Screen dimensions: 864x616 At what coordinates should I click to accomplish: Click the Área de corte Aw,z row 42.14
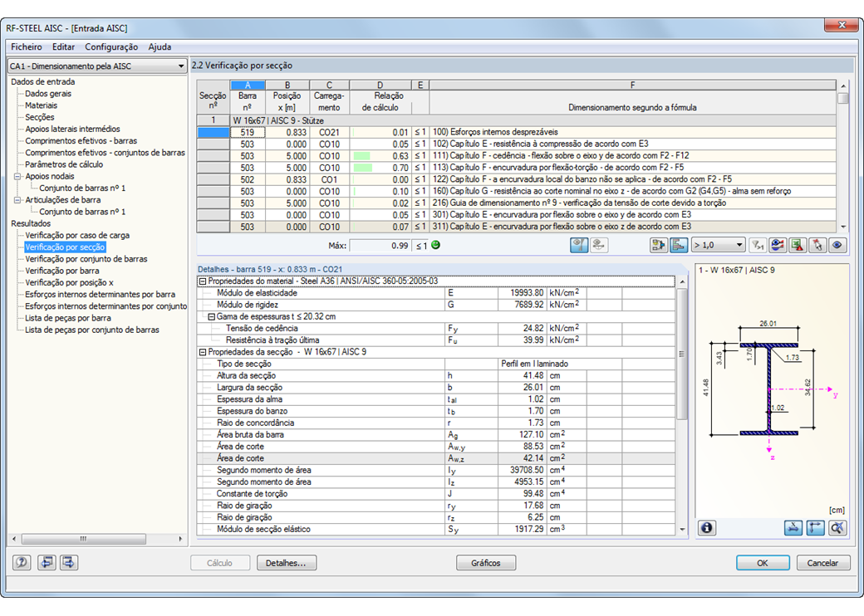436,458
